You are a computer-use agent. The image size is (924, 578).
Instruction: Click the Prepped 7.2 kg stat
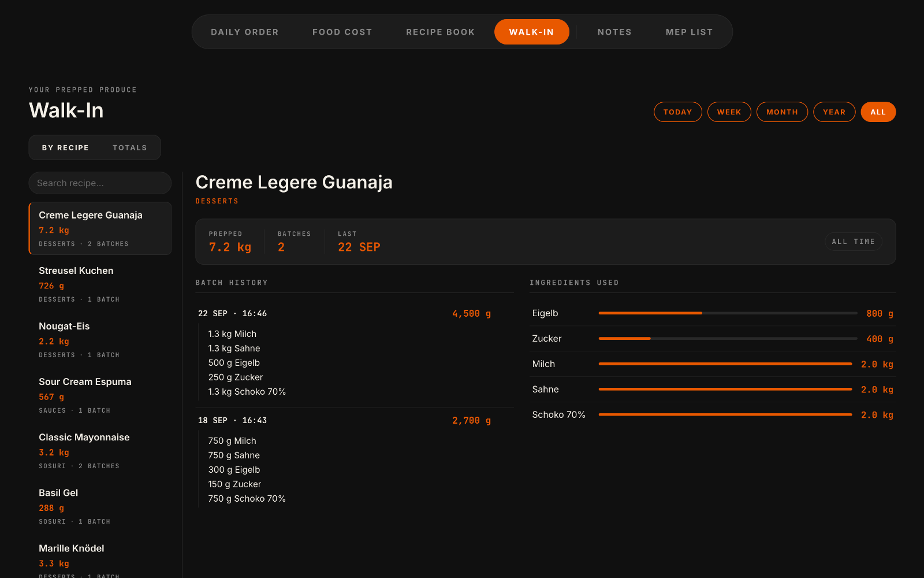click(230, 242)
